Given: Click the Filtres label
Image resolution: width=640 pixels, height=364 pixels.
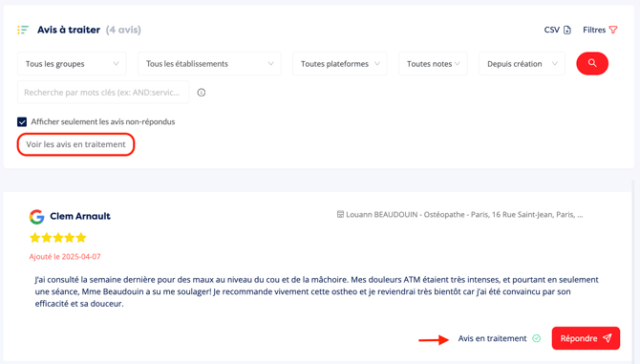Looking at the screenshot, I should pos(594,30).
